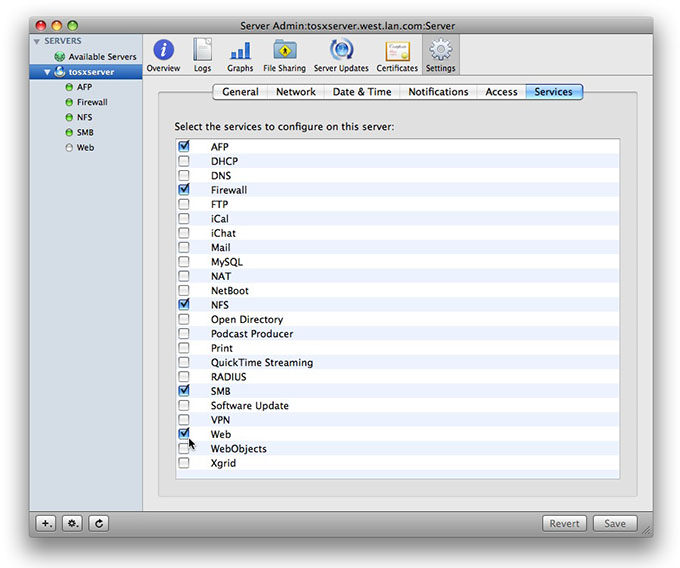The width and height of the screenshot is (680, 568).
Task: Click the Available Servers globe icon
Action: pyautogui.click(x=59, y=57)
